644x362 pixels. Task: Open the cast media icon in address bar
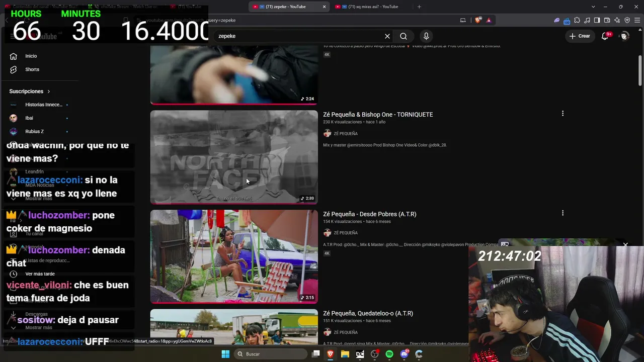click(x=463, y=20)
